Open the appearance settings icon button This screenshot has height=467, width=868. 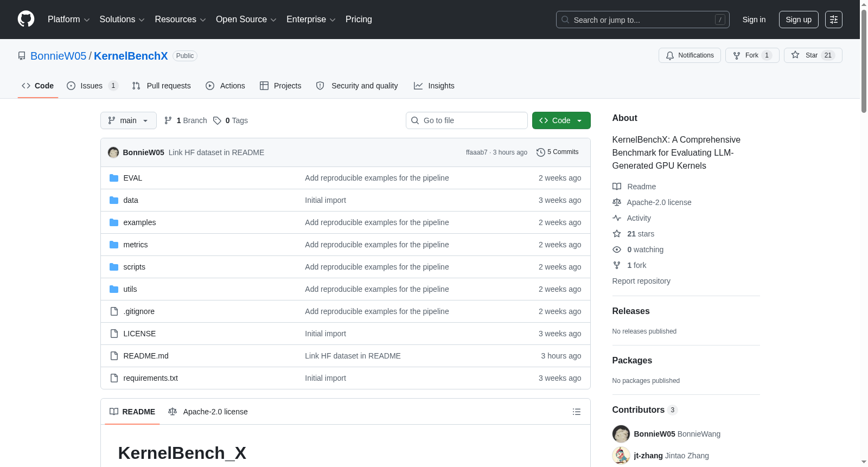tap(834, 20)
